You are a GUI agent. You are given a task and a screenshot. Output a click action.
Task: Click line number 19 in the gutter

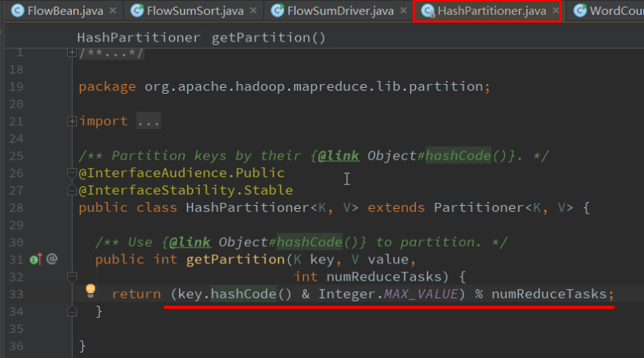pos(17,87)
